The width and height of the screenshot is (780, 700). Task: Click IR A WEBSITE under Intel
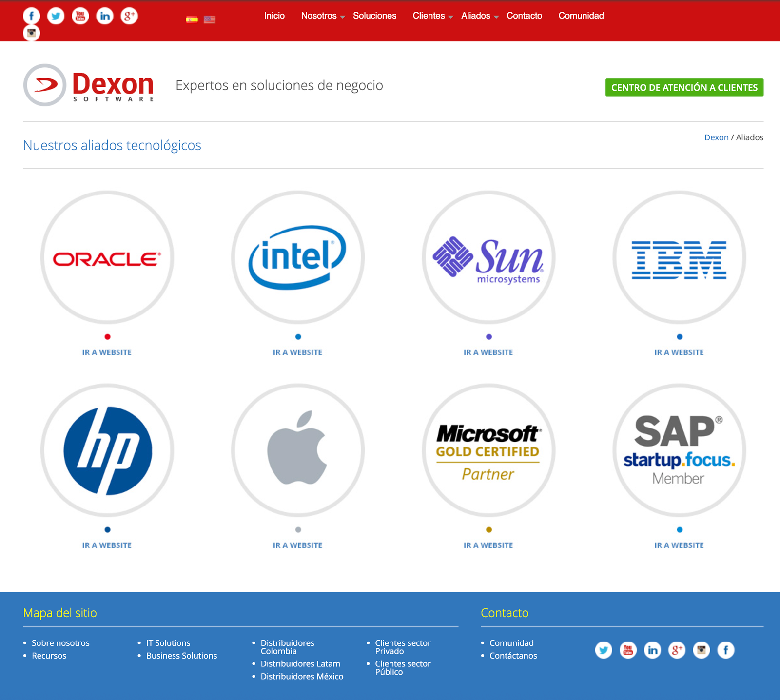[x=297, y=352]
